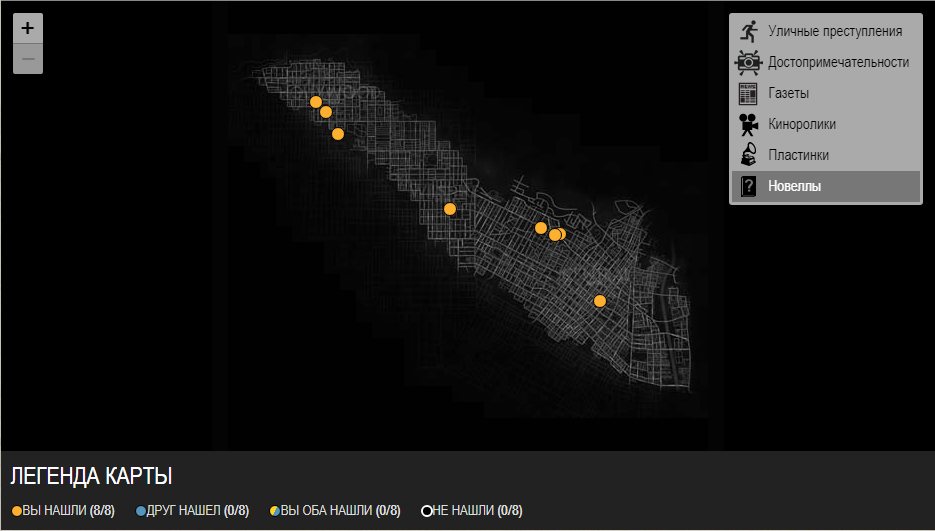Select the northernmost orange map marker
The image size is (935, 531).
pyautogui.click(x=316, y=102)
